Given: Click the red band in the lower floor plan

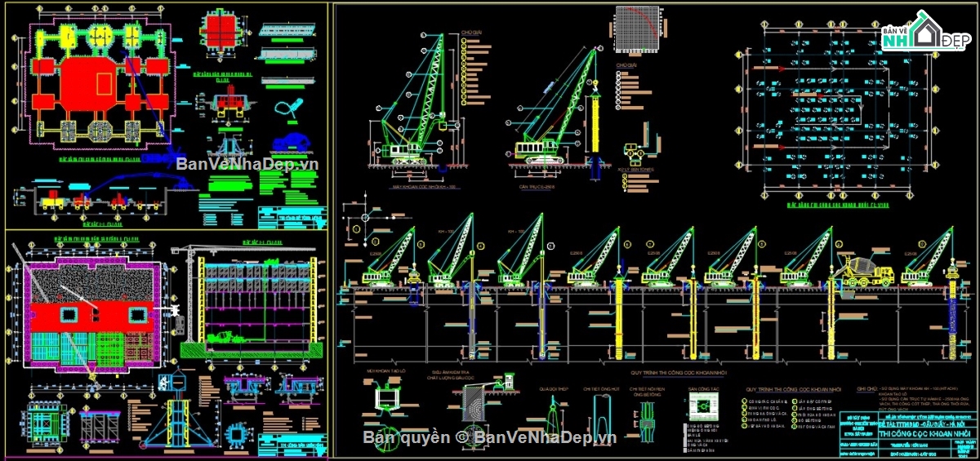Looking at the screenshot, I should [x=92, y=315].
